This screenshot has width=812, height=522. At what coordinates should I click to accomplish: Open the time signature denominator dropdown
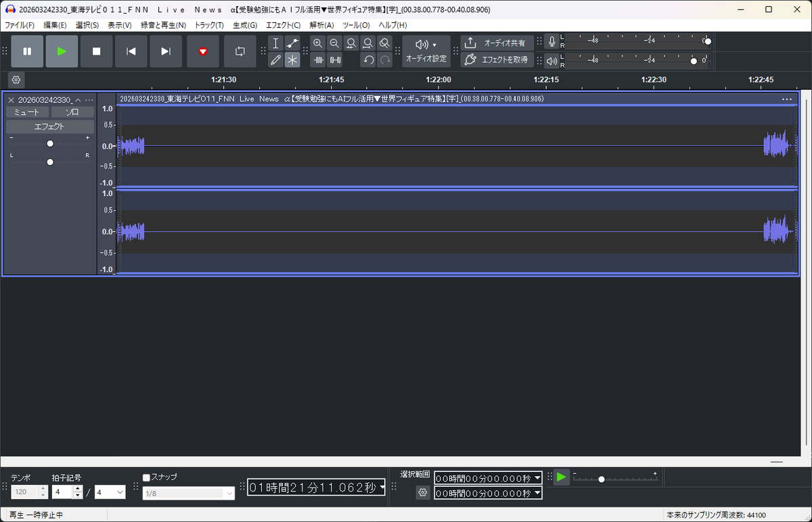(110, 492)
